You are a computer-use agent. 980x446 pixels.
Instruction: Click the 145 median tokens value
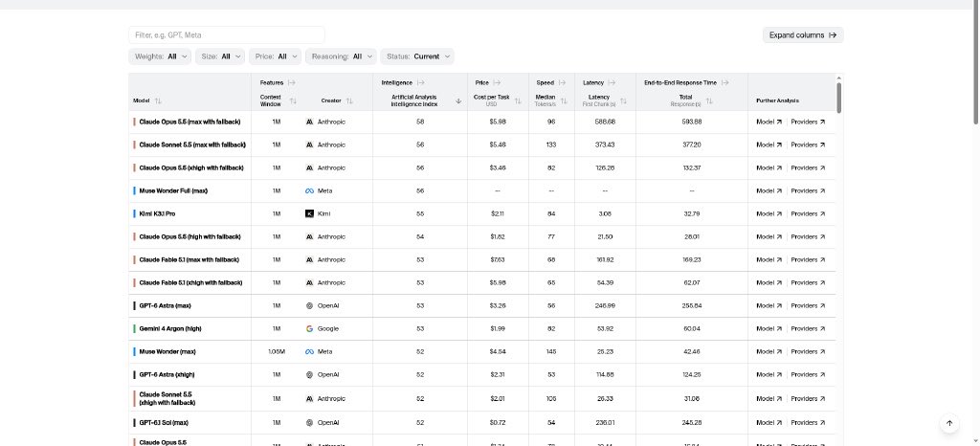(551, 351)
